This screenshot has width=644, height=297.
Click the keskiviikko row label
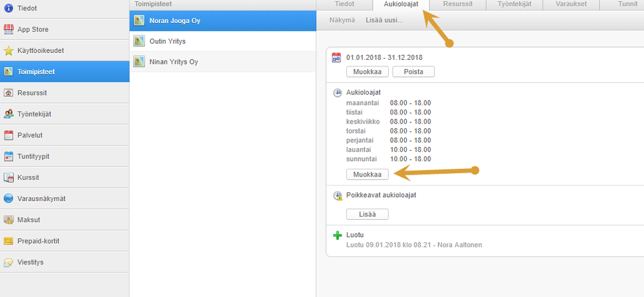[x=363, y=121]
